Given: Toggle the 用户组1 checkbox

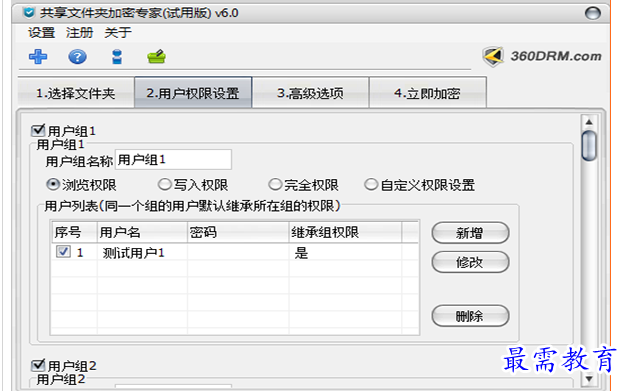Looking at the screenshot, I should tap(38, 130).
